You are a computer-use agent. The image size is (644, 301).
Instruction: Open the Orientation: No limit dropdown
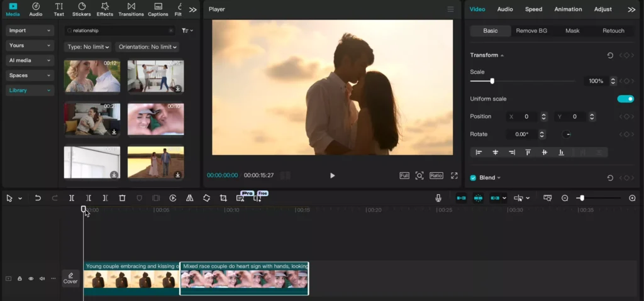click(147, 47)
